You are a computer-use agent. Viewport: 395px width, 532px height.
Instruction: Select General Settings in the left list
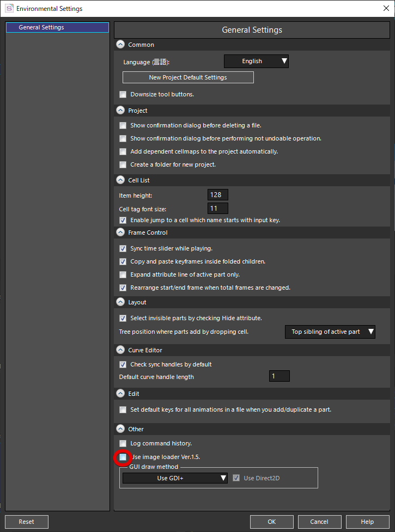(x=57, y=27)
